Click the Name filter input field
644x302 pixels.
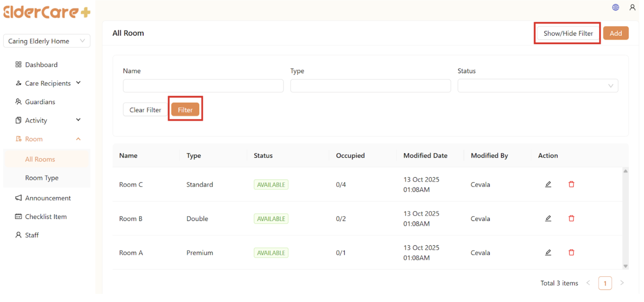click(203, 86)
